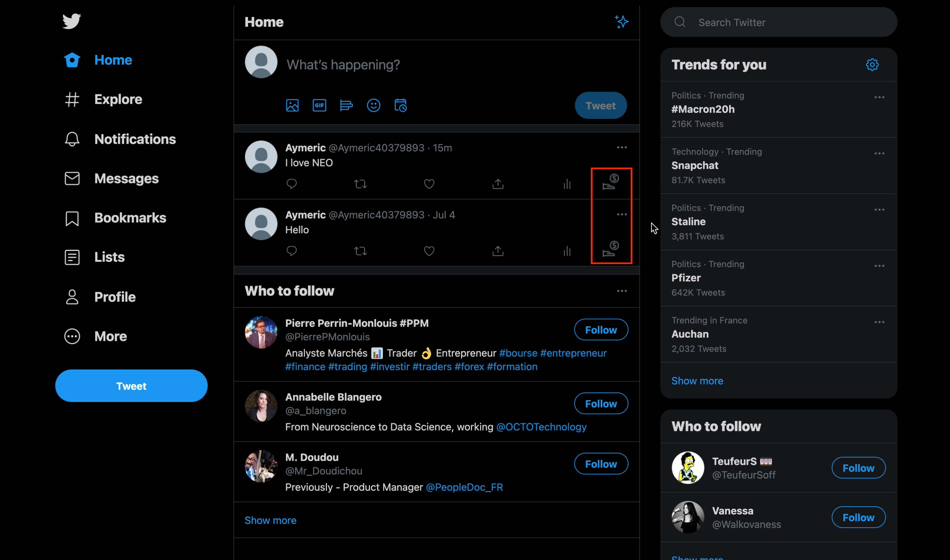This screenshot has height=560, width=950.
Task: Open the Who to follow section's options menu
Action: pyautogui.click(x=622, y=291)
